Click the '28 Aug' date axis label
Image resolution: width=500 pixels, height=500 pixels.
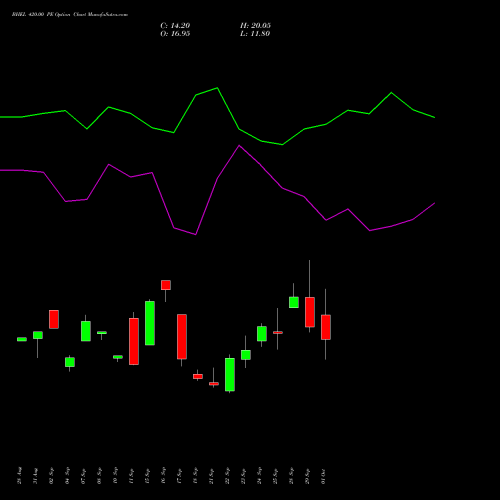click(x=19, y=476)
